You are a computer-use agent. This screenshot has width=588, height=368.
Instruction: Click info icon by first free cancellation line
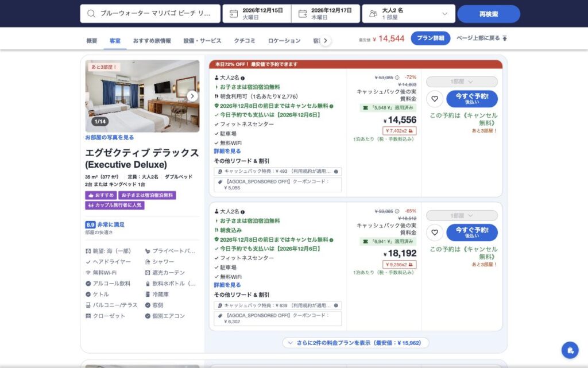[331, 106]
